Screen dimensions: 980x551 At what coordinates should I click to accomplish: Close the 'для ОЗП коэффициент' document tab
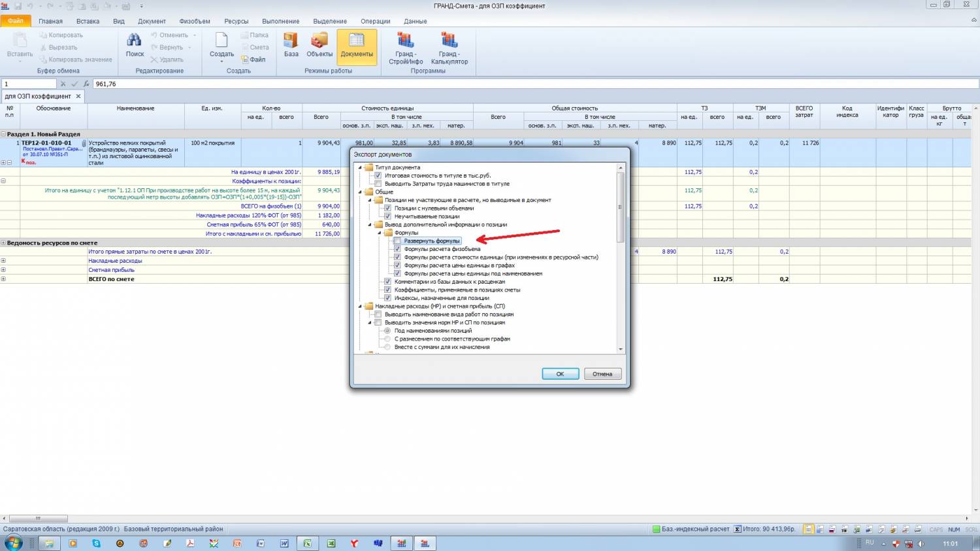tap(78, 96)
